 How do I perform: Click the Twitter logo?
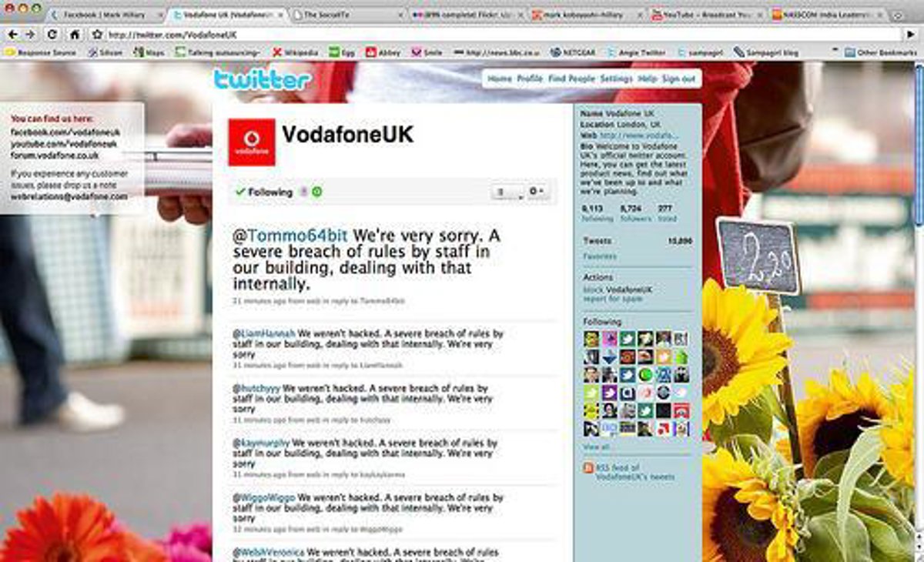click(262, 79)
